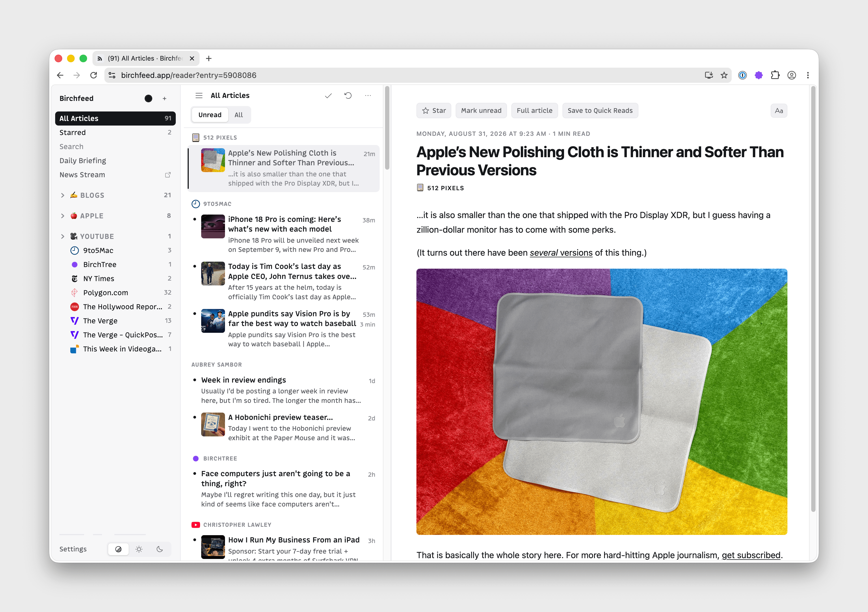Open News Stream external link icon

coord(168,175)
